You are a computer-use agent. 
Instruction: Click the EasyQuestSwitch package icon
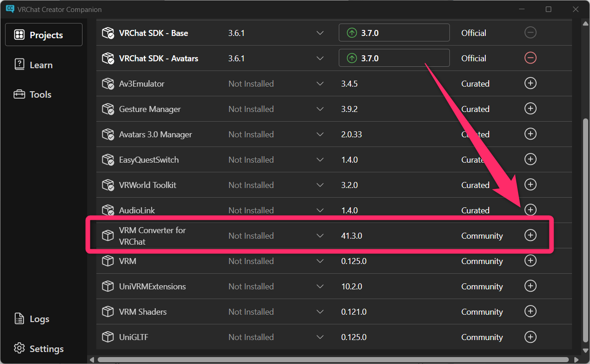point(108,160)
